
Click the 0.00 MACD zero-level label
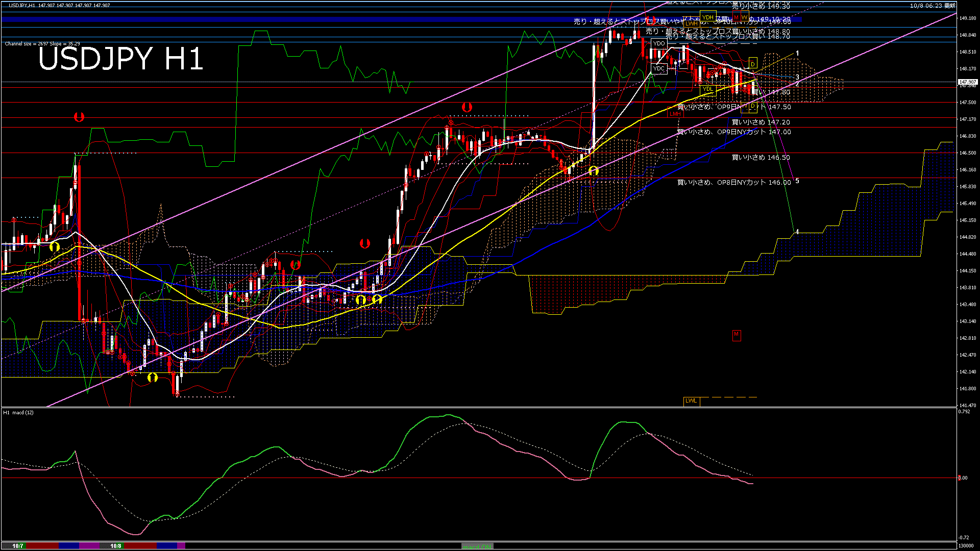[x=963, y=478]
